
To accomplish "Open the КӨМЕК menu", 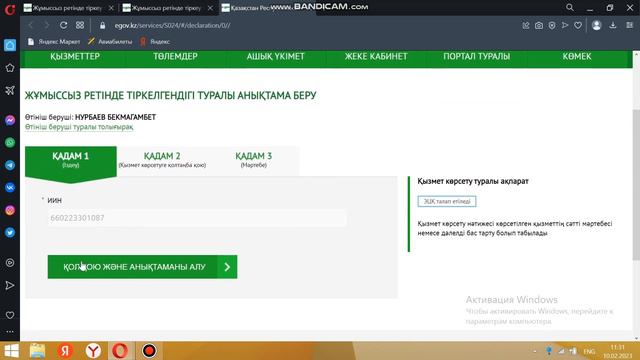I will coord(577,57).
